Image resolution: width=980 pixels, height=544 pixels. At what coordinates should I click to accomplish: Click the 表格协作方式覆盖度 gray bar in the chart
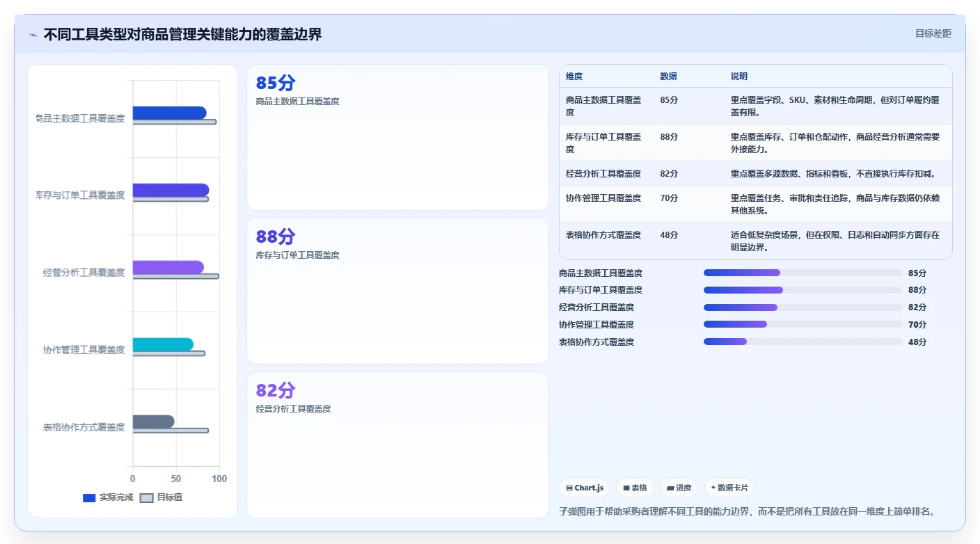[153, 422]
